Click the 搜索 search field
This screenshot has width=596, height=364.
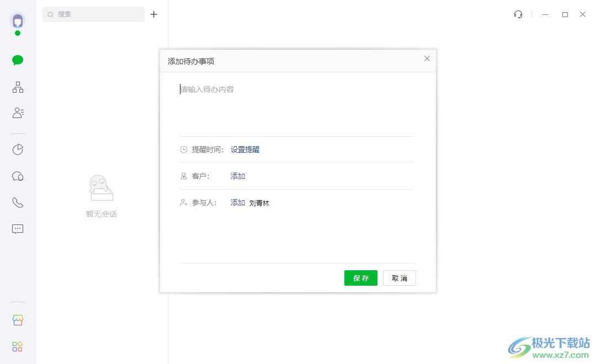click(x=93, y=14)
